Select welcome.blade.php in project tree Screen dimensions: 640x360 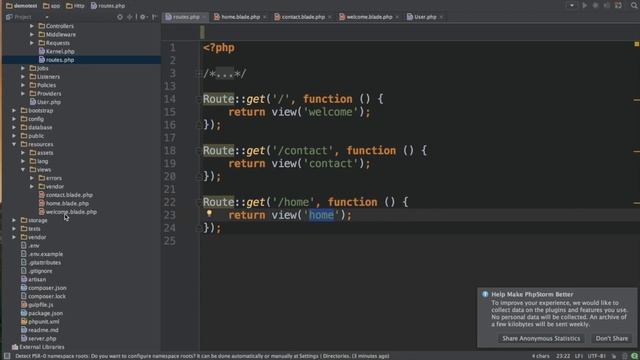point(68,212)
